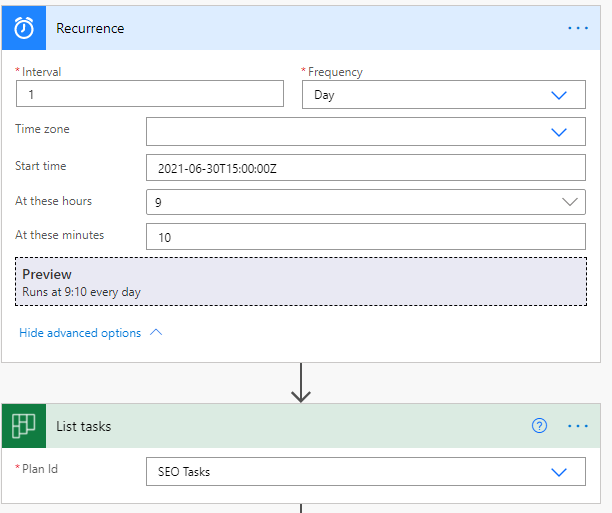Viewport: 612px width, 513px height.
Task: Click the Planner List tasks icon
Action: tap(24, 426)
